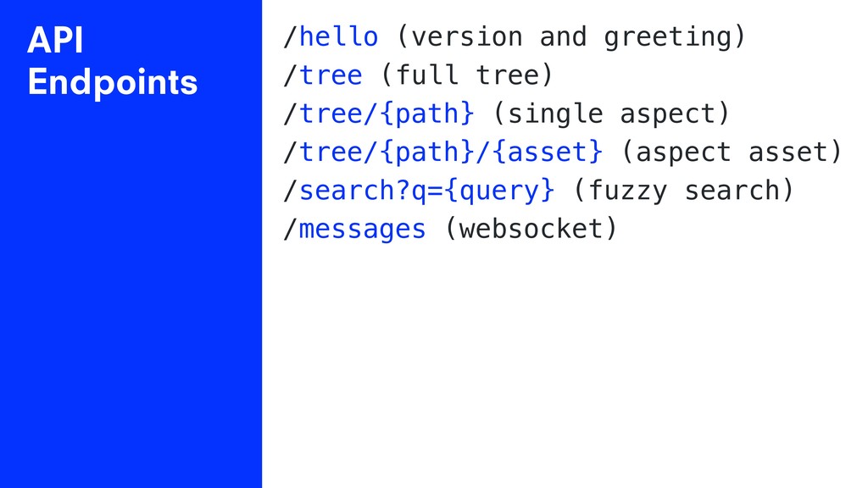
Task: Click the /messages endpoint text
Action: 354,229
